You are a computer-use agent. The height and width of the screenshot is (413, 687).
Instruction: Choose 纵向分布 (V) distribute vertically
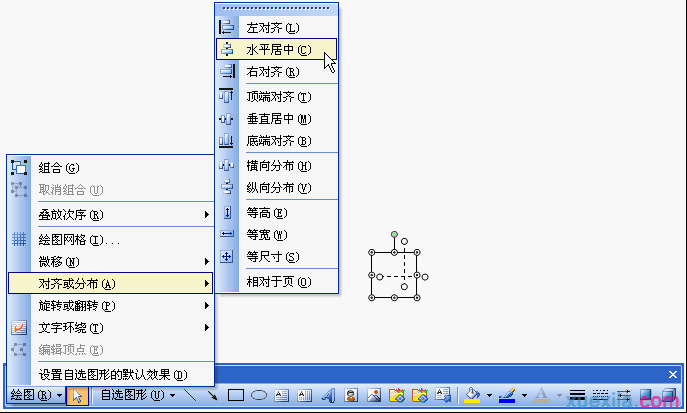[276, 188]
